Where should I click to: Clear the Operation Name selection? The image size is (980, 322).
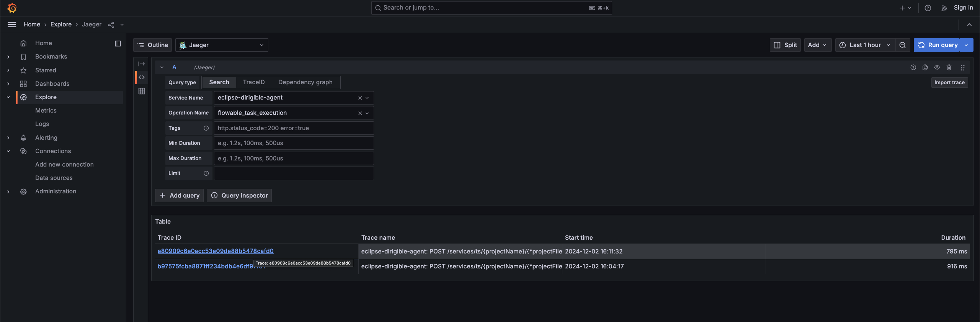coord(360,113)
